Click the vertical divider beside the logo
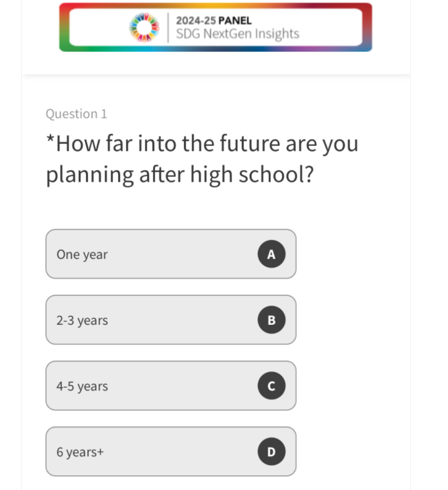Viewport: 448px width, 490px height. 168,27
